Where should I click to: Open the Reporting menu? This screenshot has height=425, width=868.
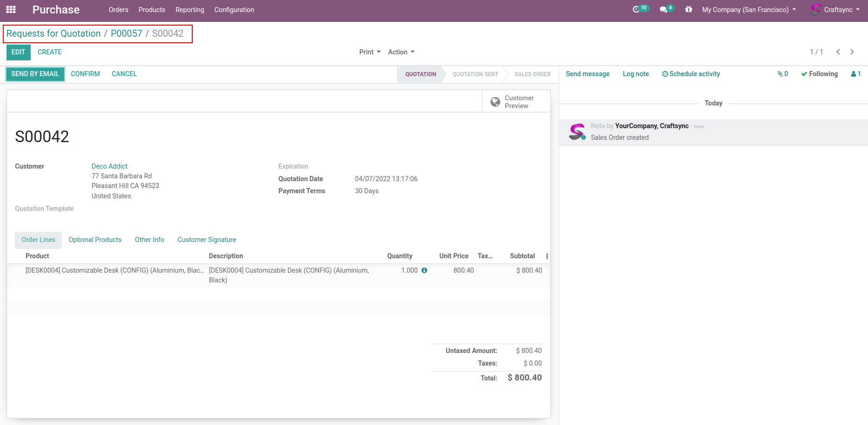pyautogui.click(x=189, y=10)
